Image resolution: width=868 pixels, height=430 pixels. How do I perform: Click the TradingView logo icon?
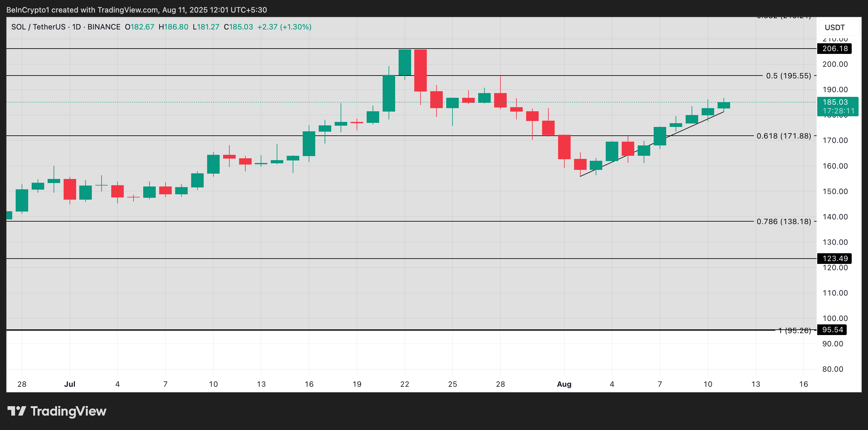coord(18,411)
